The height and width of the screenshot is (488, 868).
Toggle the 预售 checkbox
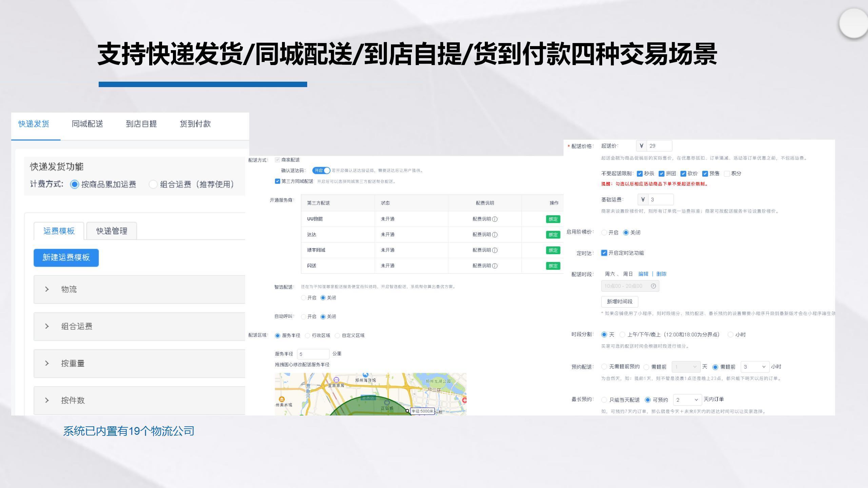705,174
